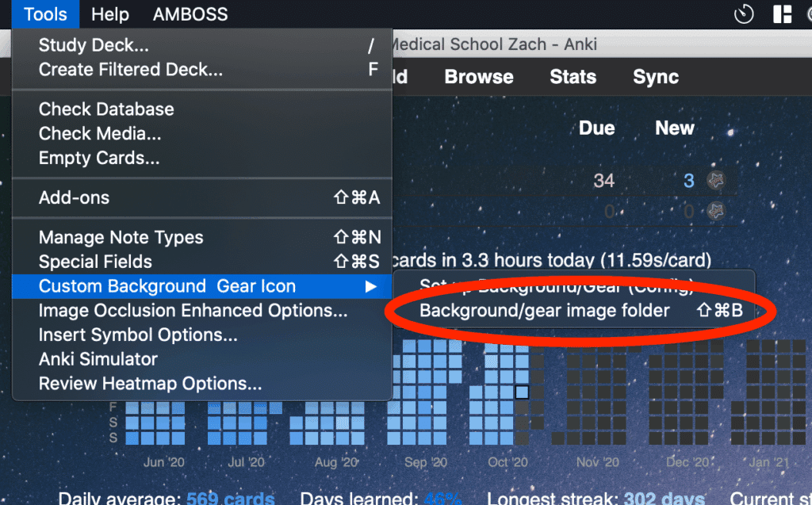Click the Nov '20 heatmap month label

(x=598, y=462)
